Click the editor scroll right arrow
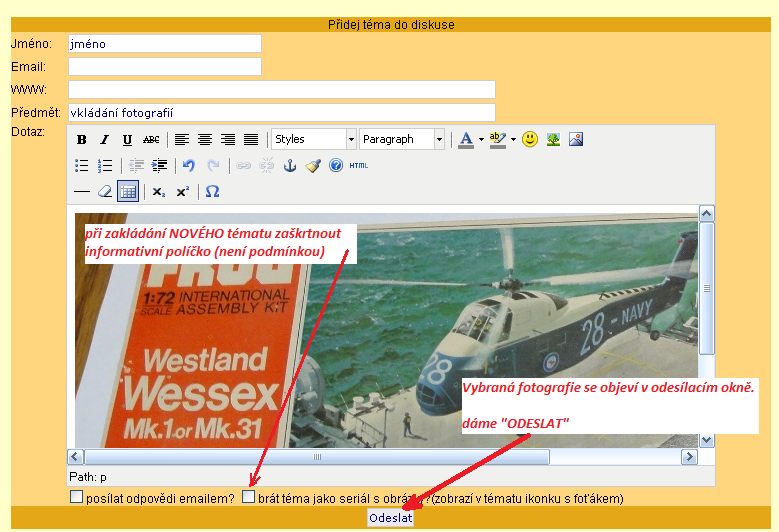Viewport: 779px width, 532px height. [x=689, y=456]
